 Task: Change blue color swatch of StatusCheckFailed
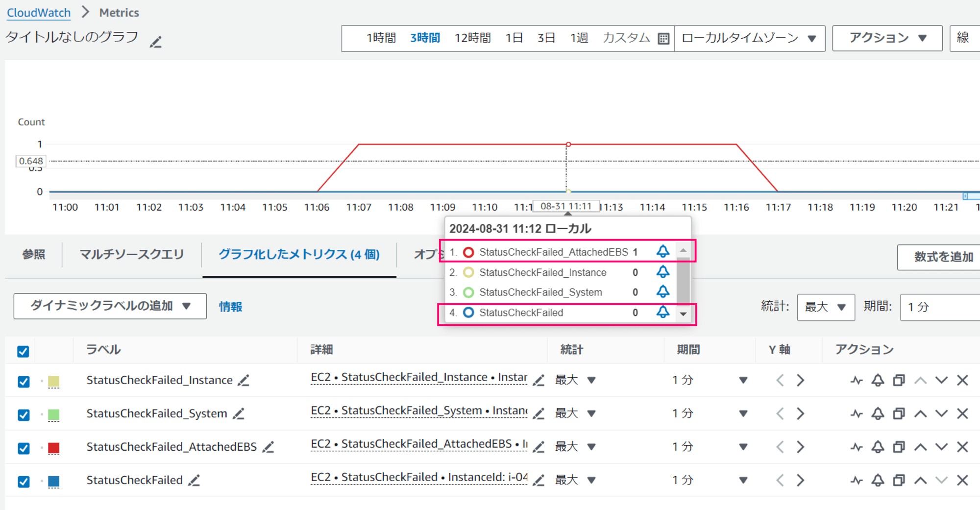pos(54,481)
